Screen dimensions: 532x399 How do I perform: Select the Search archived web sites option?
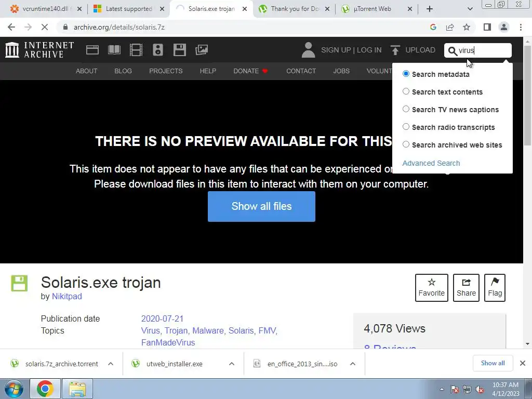(x=406, y=144)
